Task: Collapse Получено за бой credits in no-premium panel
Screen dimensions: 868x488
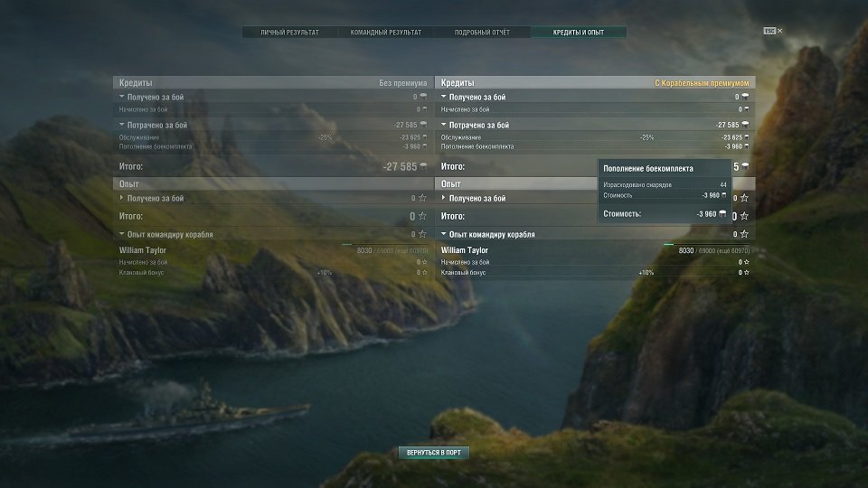Action: pos(123,97)
